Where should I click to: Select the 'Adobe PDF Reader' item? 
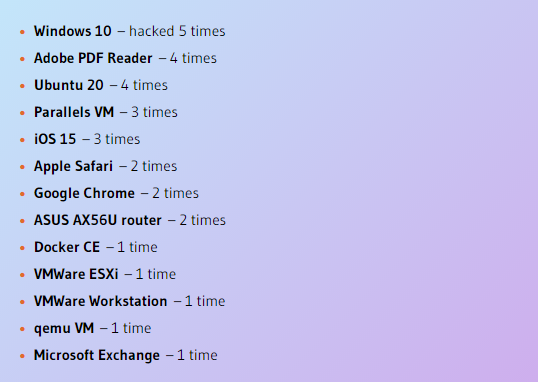pyautogui.click(x=93, y=58)
